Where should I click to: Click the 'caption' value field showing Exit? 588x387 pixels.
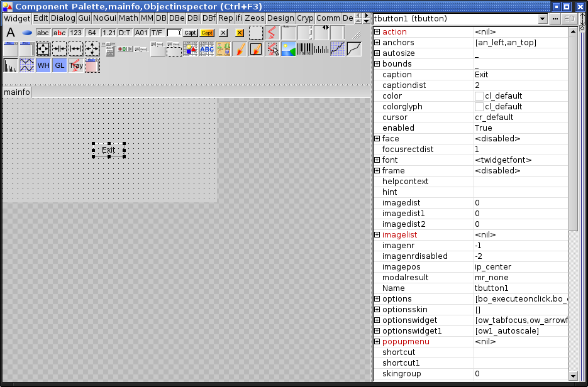519,75
